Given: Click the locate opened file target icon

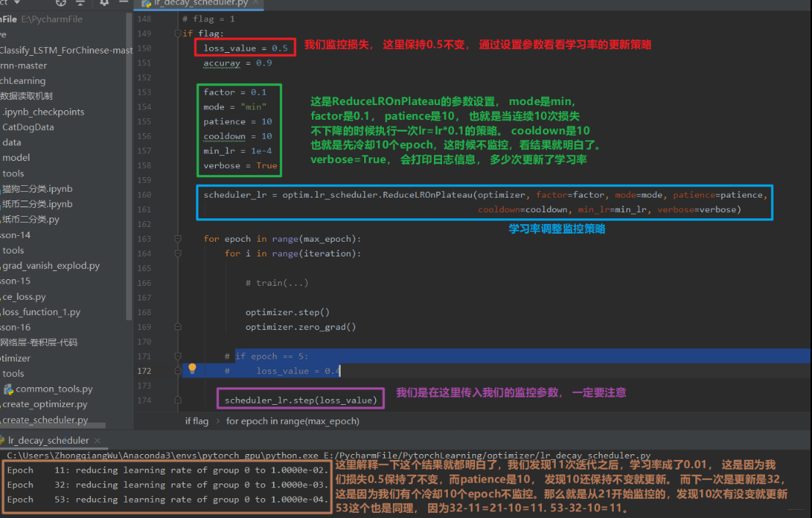Looking at the screenshot, I should click(x=61, y=3).
